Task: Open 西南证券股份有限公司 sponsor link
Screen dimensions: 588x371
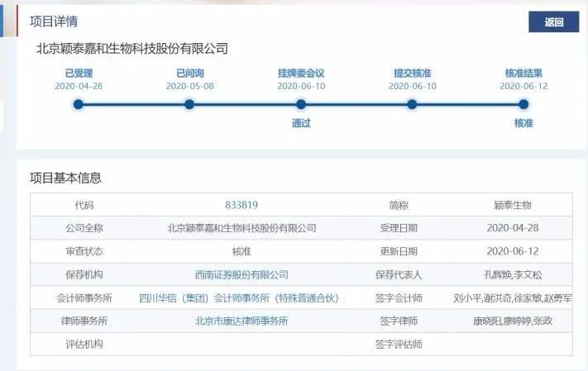Action: coord(241,274)
